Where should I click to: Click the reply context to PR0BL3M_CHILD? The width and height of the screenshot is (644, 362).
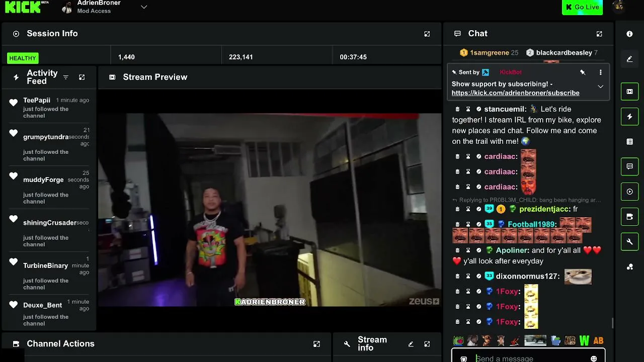pos(527,200)
